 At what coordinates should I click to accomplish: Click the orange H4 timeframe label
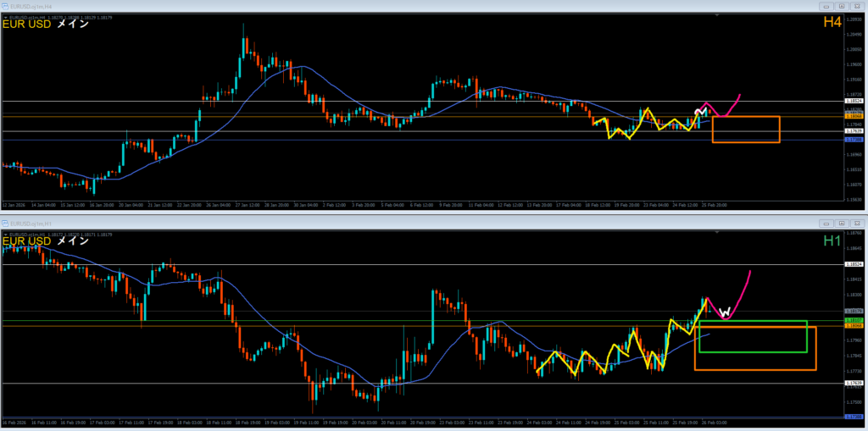[832, 22]
